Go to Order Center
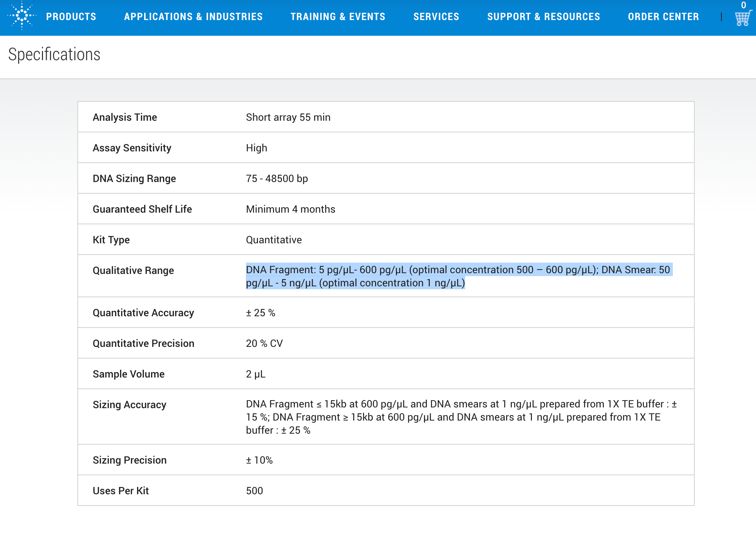 pos(663,17)
